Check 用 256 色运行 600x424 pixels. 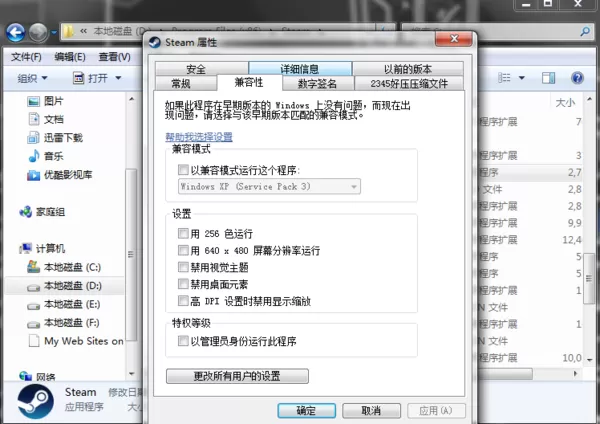183,233
